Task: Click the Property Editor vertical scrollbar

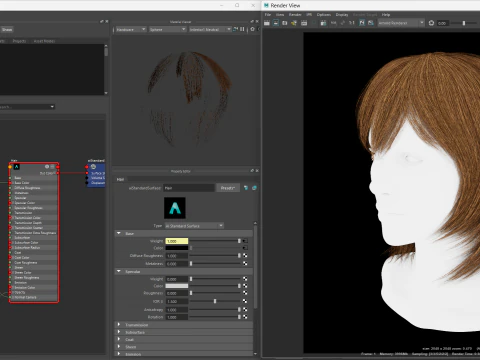Action: click(255, 267)
